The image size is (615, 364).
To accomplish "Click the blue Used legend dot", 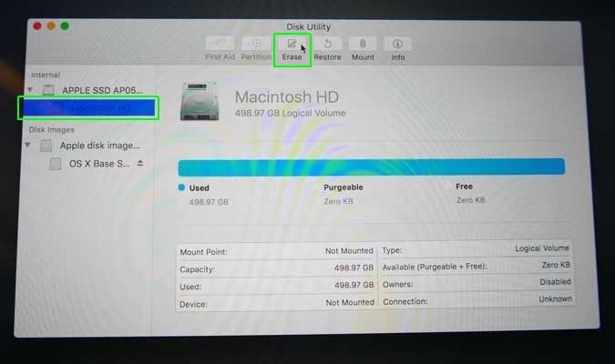I will coord(182,187).
